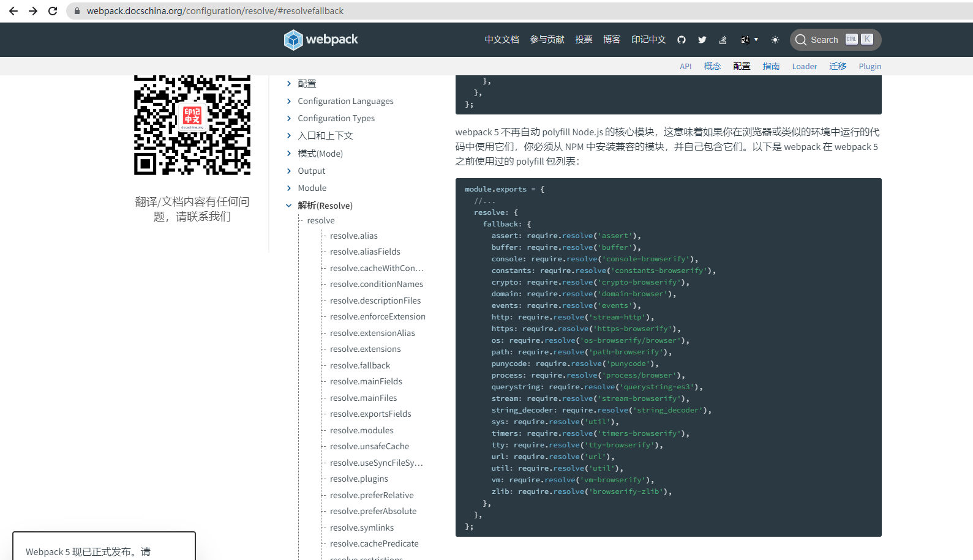Switch to the Loader tab
Screen dimensions: 973x560
click(804, 66)
